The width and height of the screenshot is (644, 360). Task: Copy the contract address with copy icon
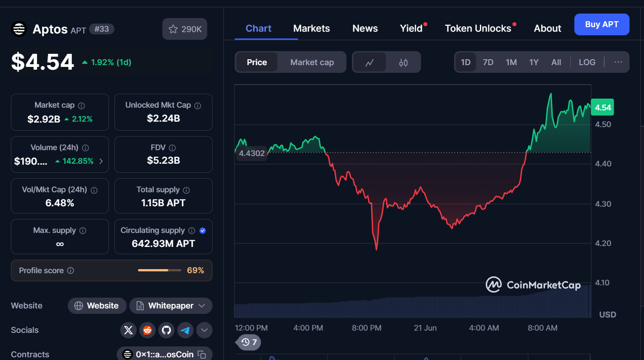[x=202, y=355]
